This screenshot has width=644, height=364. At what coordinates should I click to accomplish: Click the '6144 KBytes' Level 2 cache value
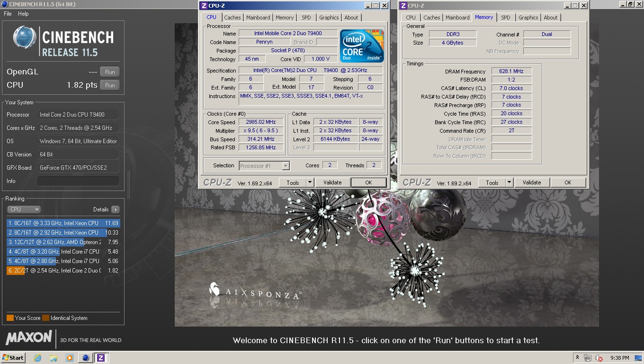coord(335,139)
